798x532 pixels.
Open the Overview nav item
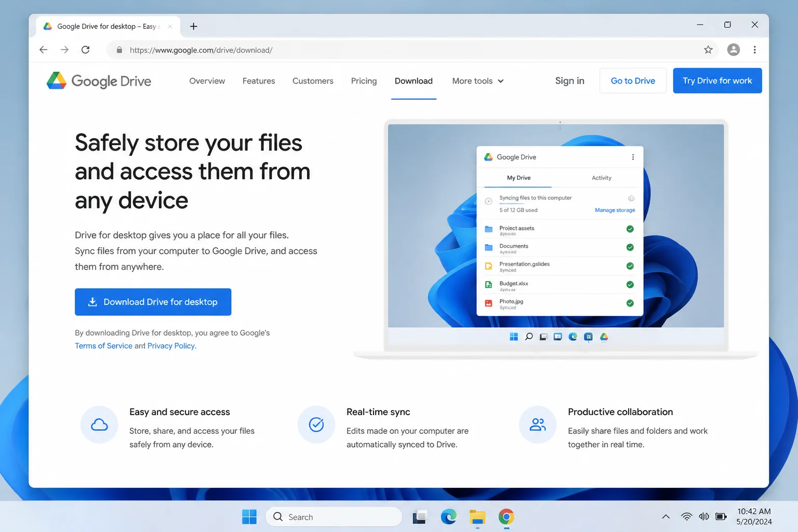(x=207, y=81)
